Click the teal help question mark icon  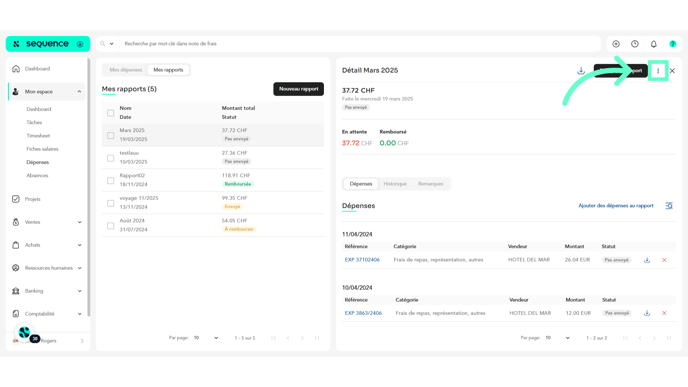coord(673,44)
